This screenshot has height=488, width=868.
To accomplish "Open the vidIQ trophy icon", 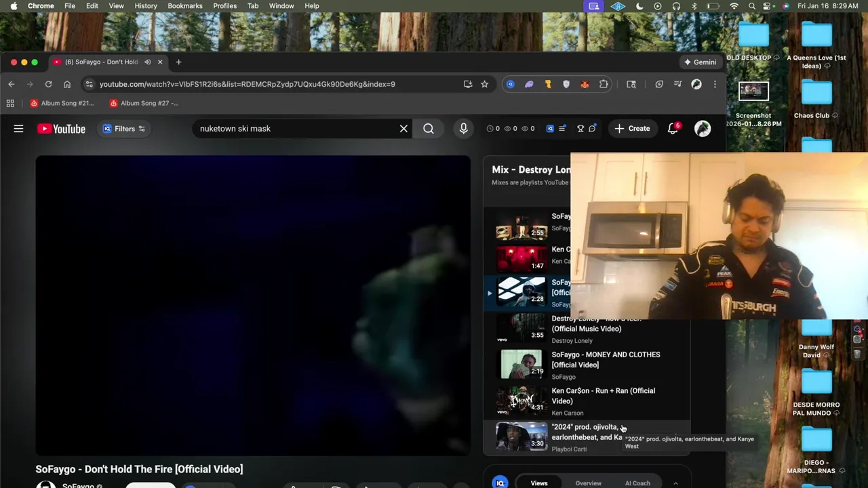I will 580,129.
